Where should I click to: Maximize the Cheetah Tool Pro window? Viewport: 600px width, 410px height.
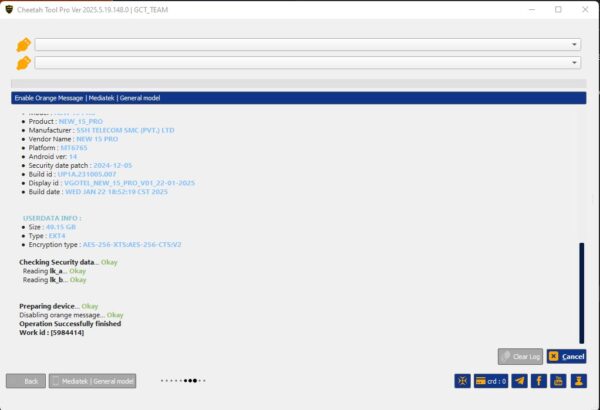(x=558, y=10)
